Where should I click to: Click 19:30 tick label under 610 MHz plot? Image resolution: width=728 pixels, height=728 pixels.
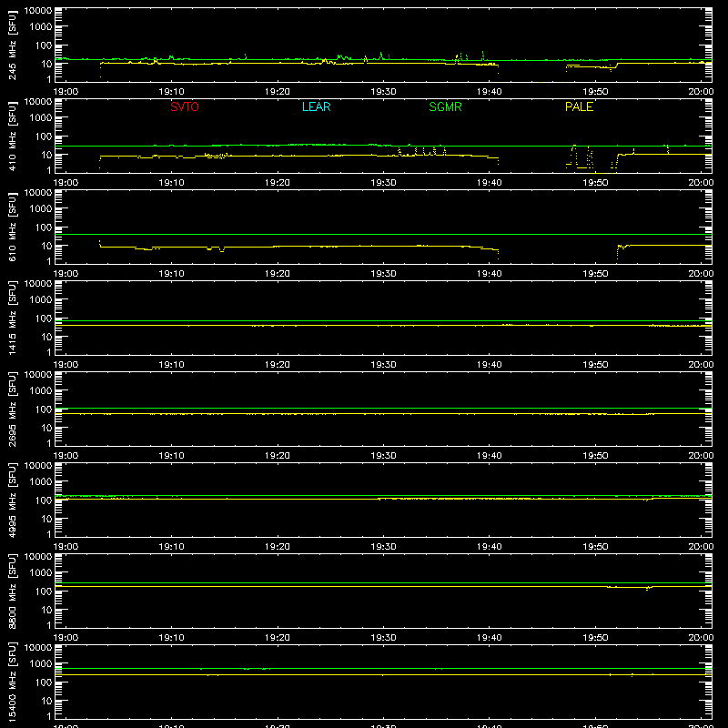[x=383, y=274]
